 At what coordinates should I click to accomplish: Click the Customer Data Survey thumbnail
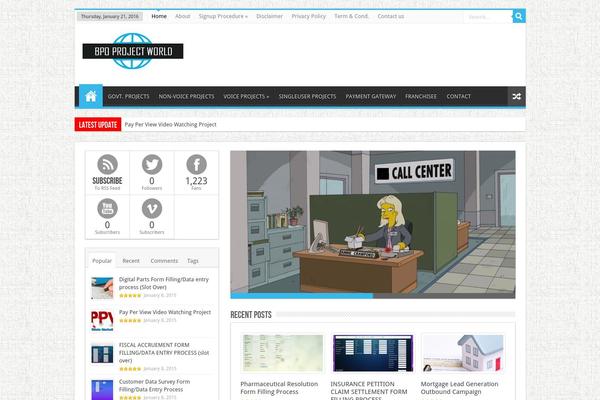click(102, 390)
